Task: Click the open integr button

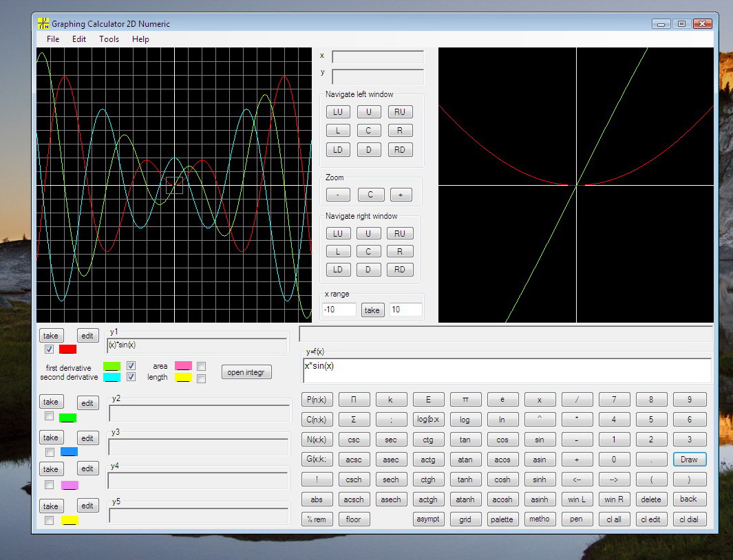Action: [x=246, y=372]
